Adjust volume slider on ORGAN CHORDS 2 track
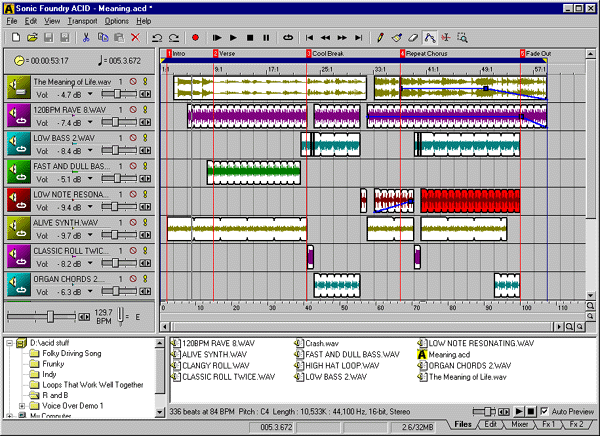 (x=116, y=291)
